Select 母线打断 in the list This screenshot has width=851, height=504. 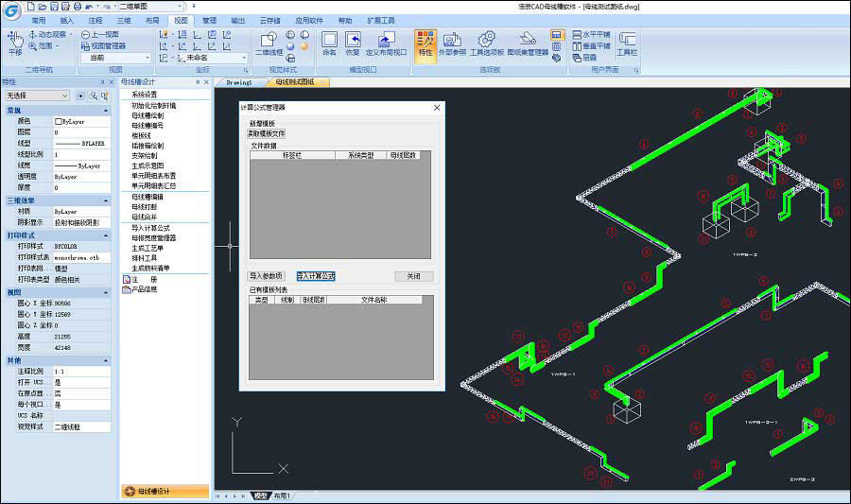coord(144,207)
